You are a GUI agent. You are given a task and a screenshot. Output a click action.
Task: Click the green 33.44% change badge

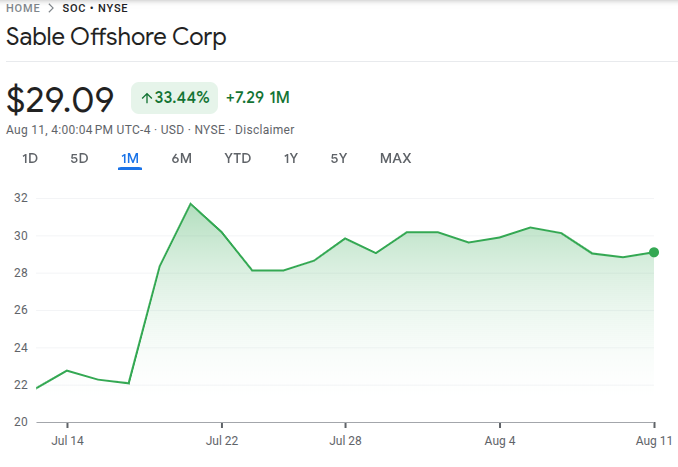click(175, 98)
